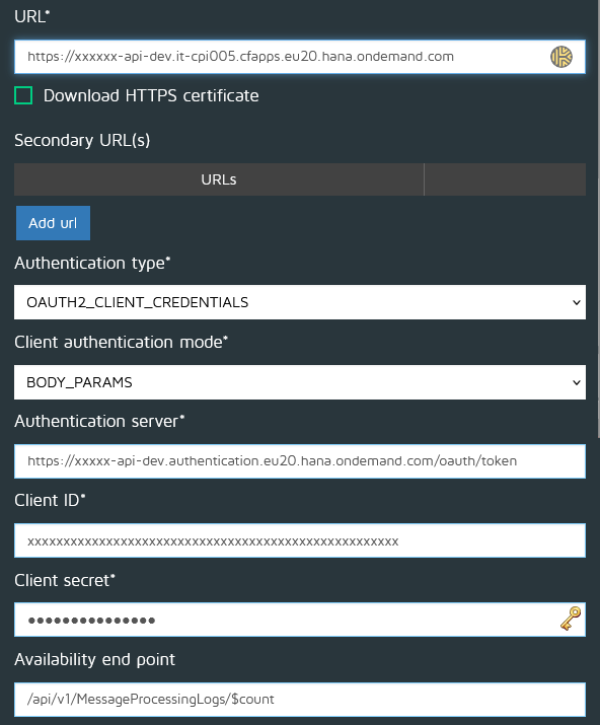Click into the Authentication server field
600x725 pixels.
(x=299, y=461)
